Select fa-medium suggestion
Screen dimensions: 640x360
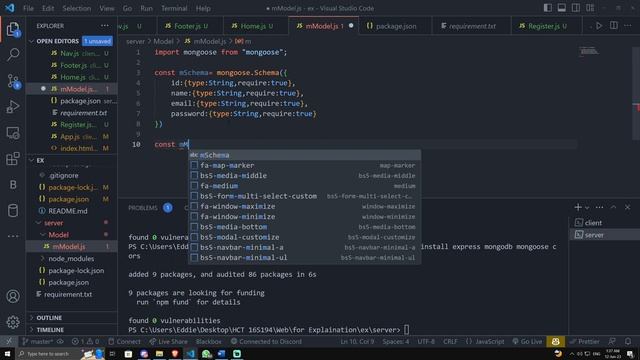304,186
